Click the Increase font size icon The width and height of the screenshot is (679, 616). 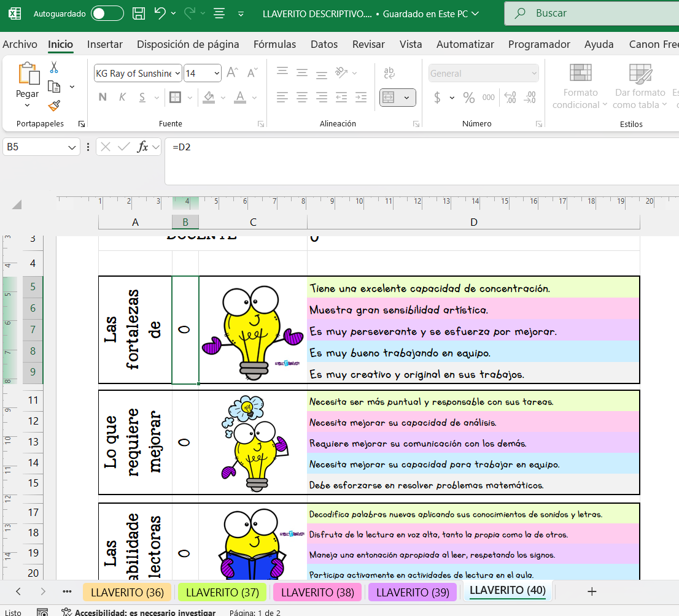point(232,73)
